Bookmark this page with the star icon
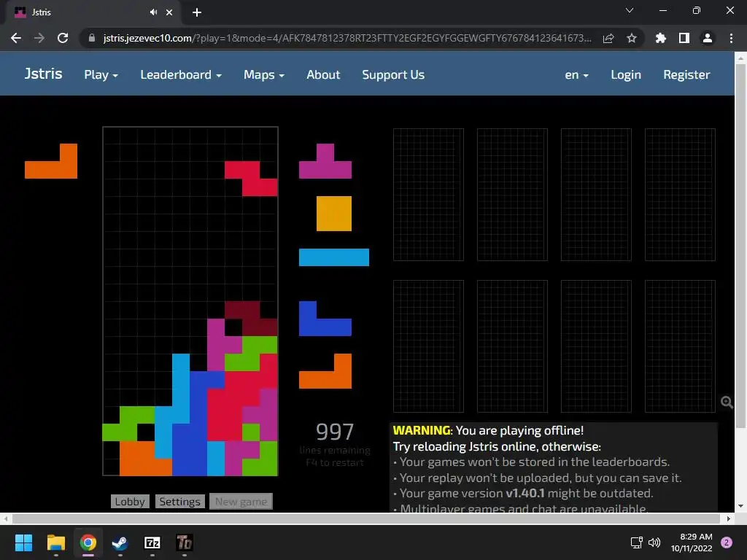Screen dimensions: 747x560 tap(631, 38)
